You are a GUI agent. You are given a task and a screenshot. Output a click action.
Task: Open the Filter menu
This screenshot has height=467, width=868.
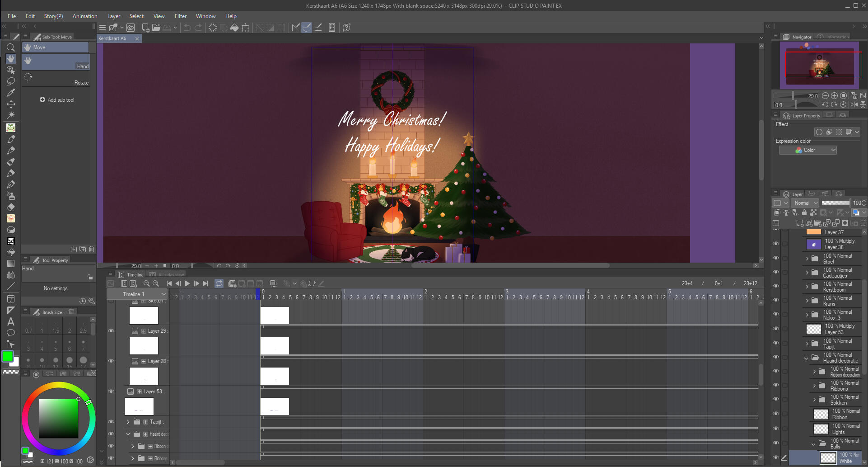[180, 16]
